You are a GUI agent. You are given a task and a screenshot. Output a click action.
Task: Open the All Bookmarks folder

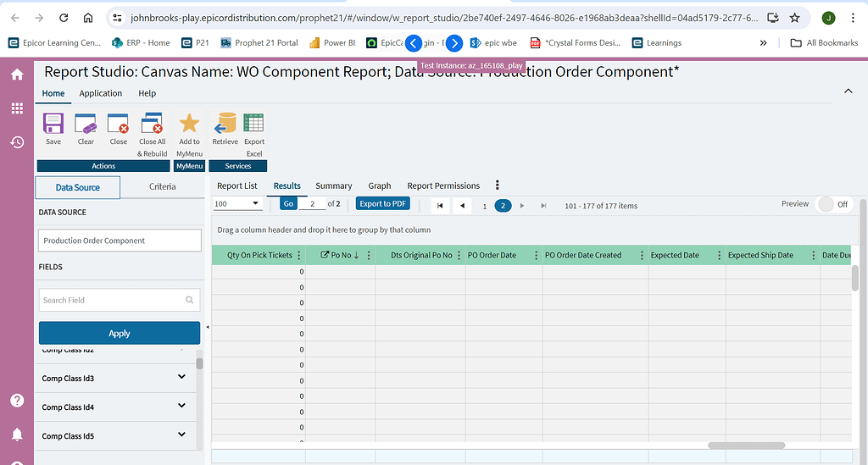tap(825, 42)
